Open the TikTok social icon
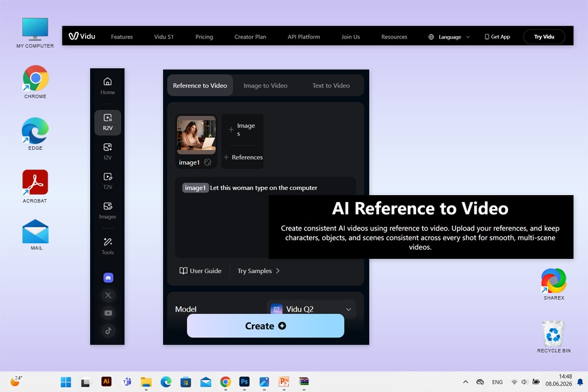 click(108, 331)
